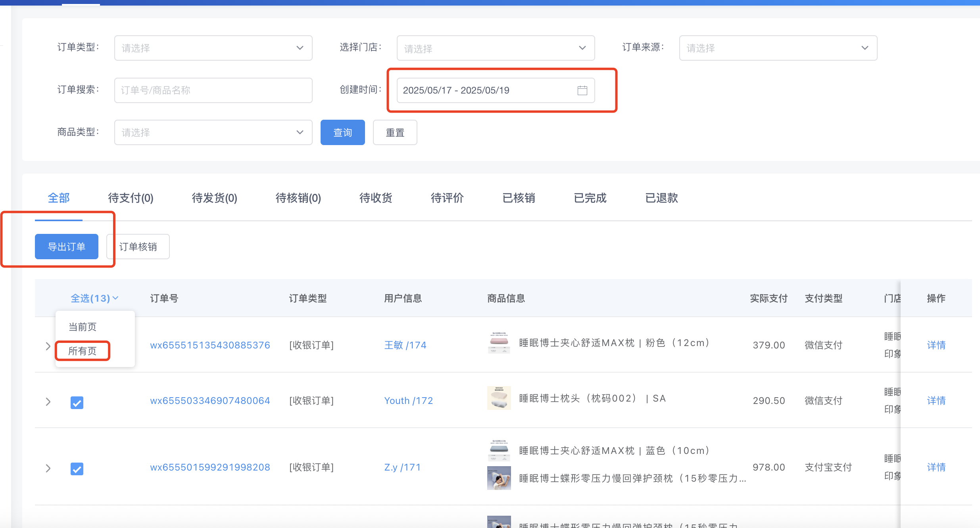This screenshot has width=980, height=528.
Task: Switch to the 已退款 tab
Action: 661,198
